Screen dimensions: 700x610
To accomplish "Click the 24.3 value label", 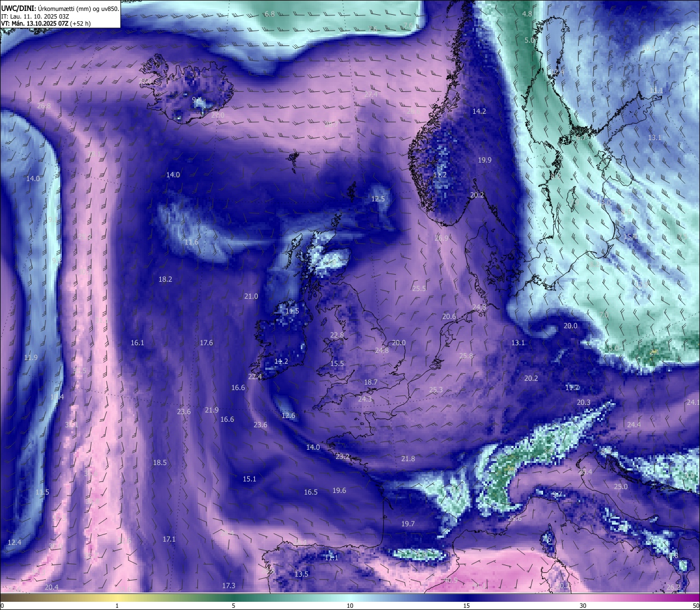I will [365, 399].
